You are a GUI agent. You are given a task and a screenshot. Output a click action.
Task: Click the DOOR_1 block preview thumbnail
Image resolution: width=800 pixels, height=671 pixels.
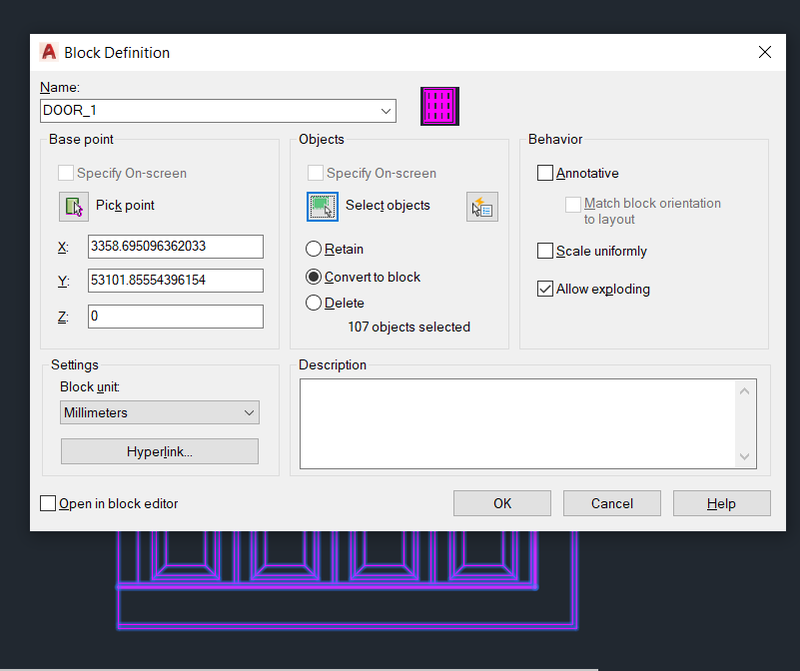coord(440,106)
